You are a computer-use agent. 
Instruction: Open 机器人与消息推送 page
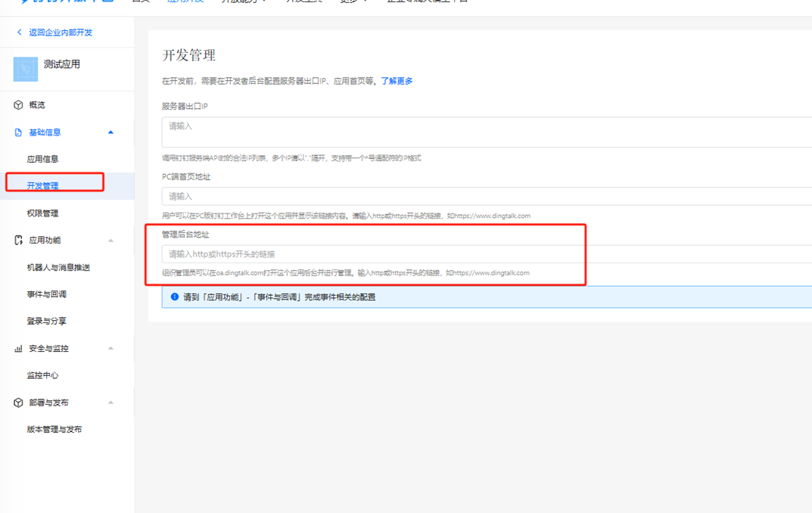point(58,267)
